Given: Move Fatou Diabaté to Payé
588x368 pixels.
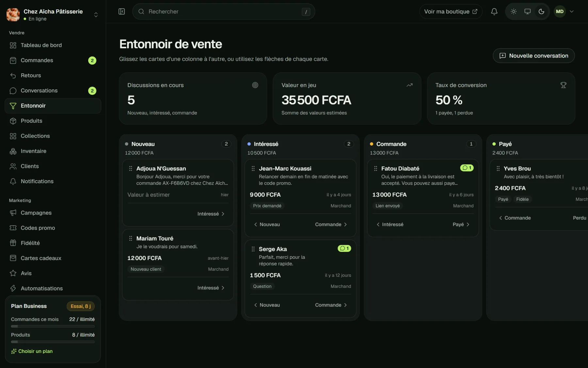Looking at the screenshot, I should pos(461,224).
